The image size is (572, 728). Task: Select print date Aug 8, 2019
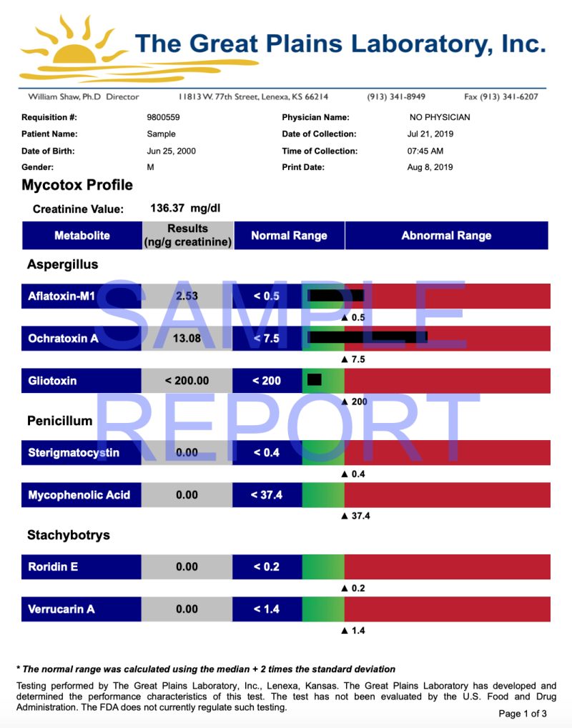click(x=430, y=167)
